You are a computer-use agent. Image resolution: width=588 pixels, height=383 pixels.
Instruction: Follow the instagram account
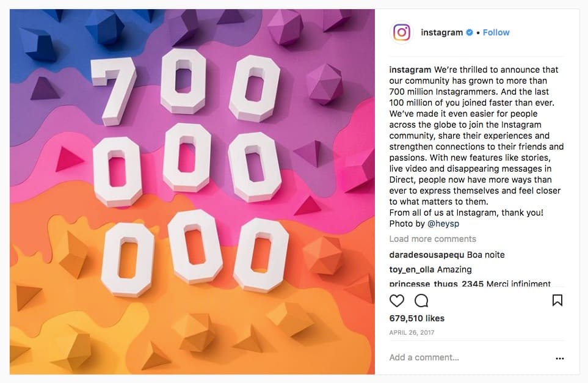[x=496, y=32]
